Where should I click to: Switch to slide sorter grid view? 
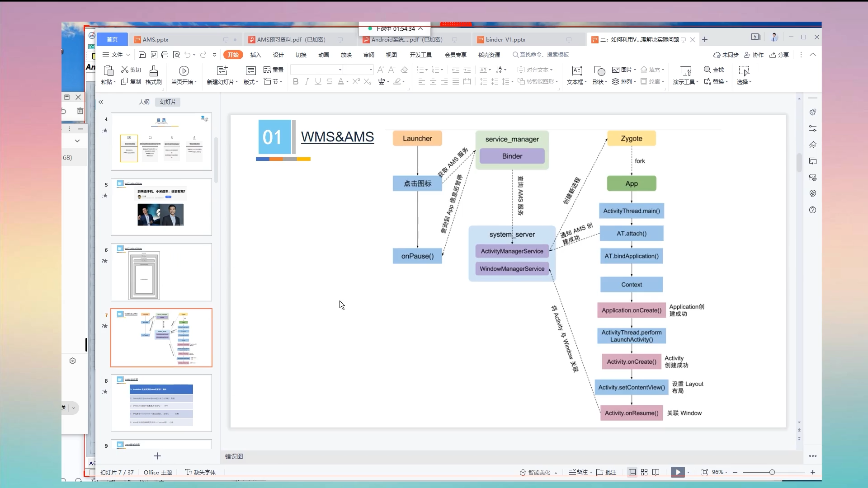tap(644, 472)
